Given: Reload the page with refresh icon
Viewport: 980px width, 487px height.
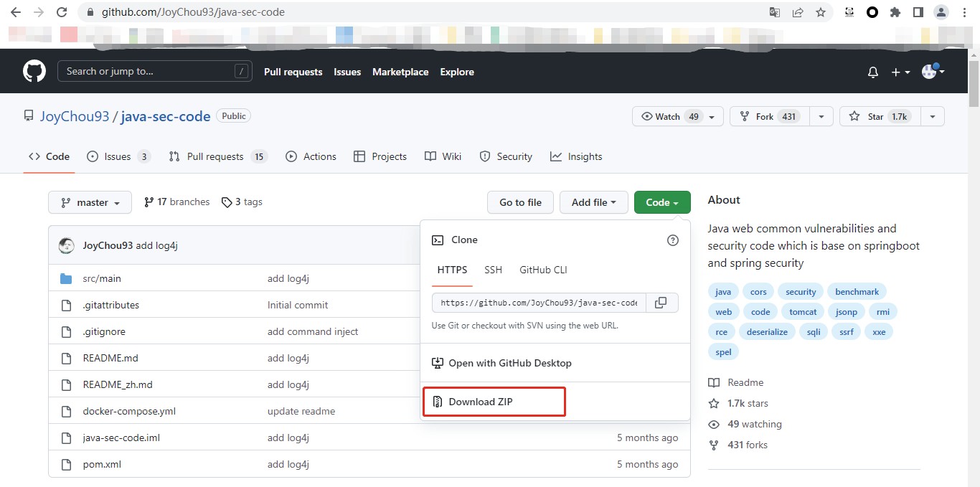Looking at the screenshot, I should (62, 12).
